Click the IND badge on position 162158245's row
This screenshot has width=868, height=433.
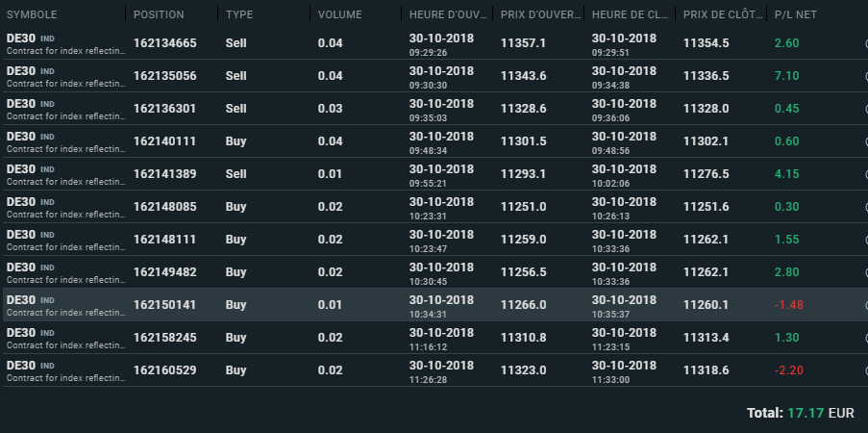point(47,333)
